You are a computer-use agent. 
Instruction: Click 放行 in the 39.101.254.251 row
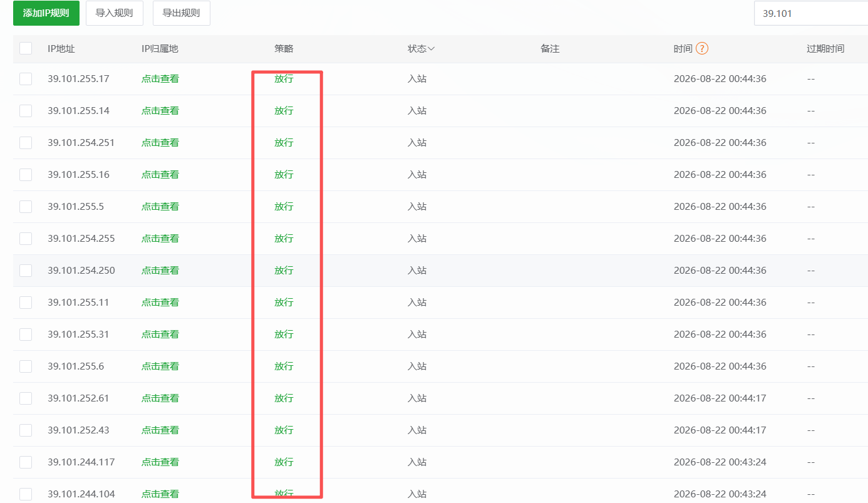284,143
